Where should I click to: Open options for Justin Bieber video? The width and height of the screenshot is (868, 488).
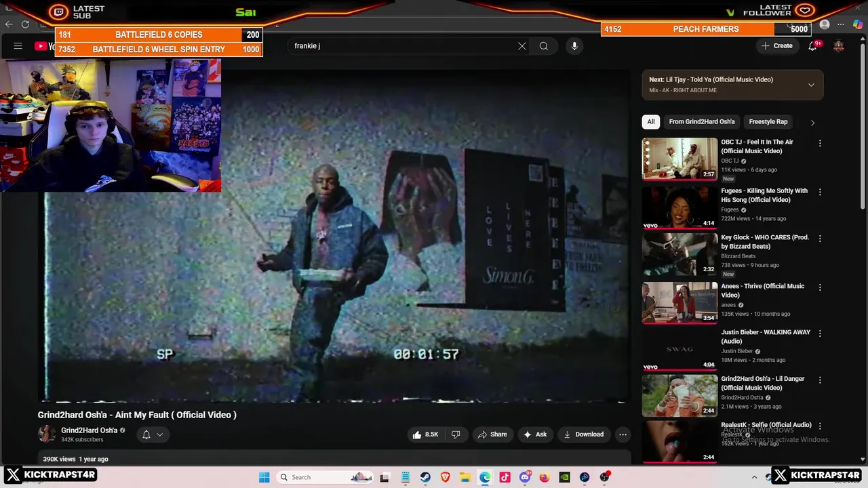pyautogui.click(x=820, y=333)
